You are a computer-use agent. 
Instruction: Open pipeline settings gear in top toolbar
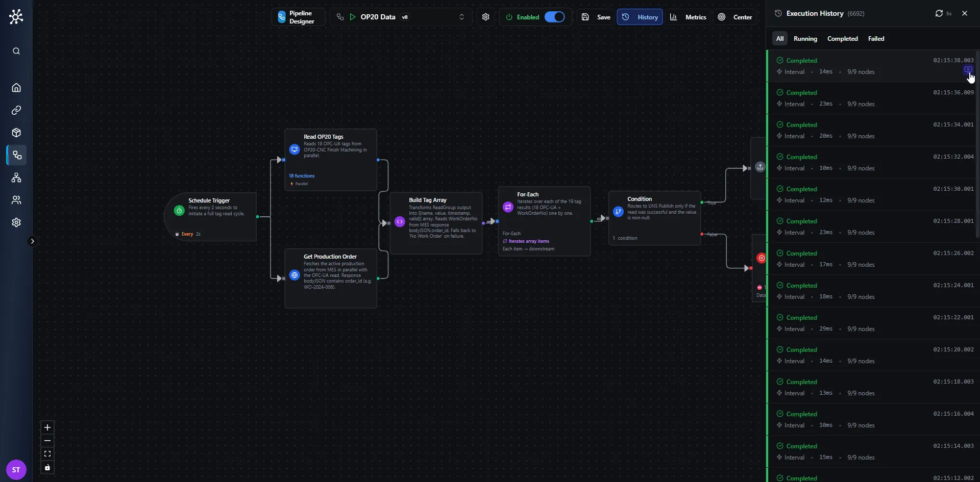(485, 17)
